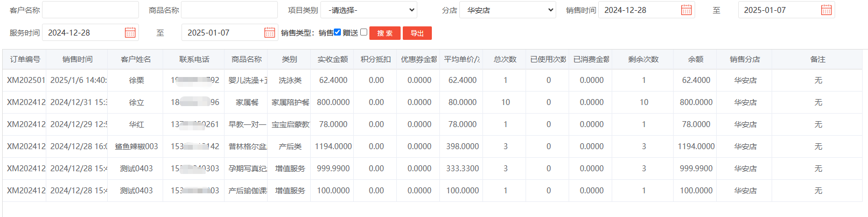Click average price 333.3300

click(x=463, y=169)
